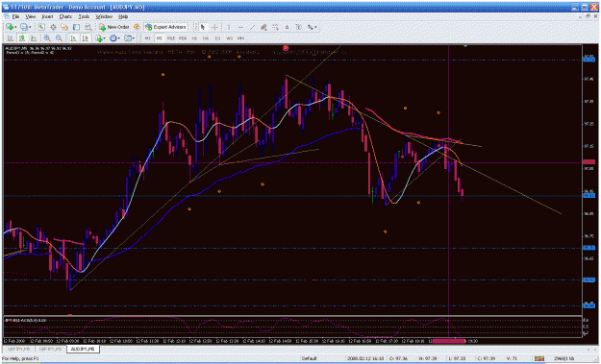The height and width of the screenshot is (364, 601).
Task: Toggle the Terminal panel icon
Action: click(x=76, y=27)
